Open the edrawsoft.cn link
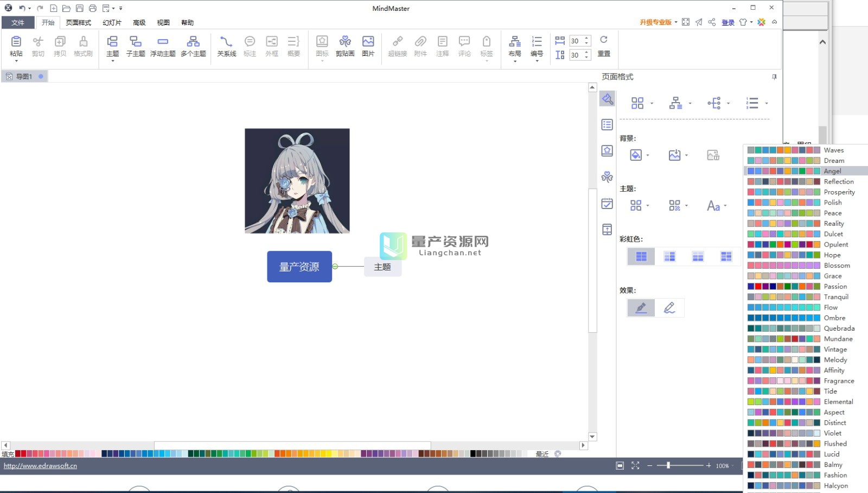The width and height of the screenshot is (868, 493). coord(40,466)
